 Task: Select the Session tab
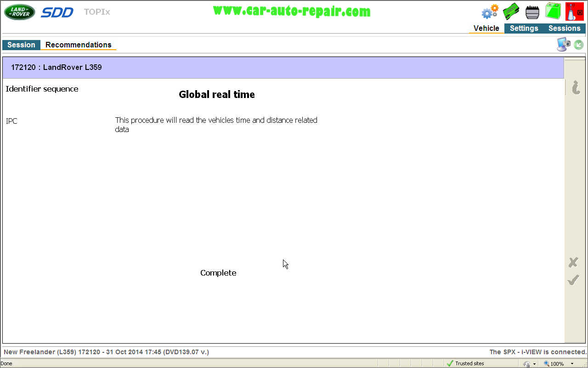pyautogui.click(x=21, y=45)
